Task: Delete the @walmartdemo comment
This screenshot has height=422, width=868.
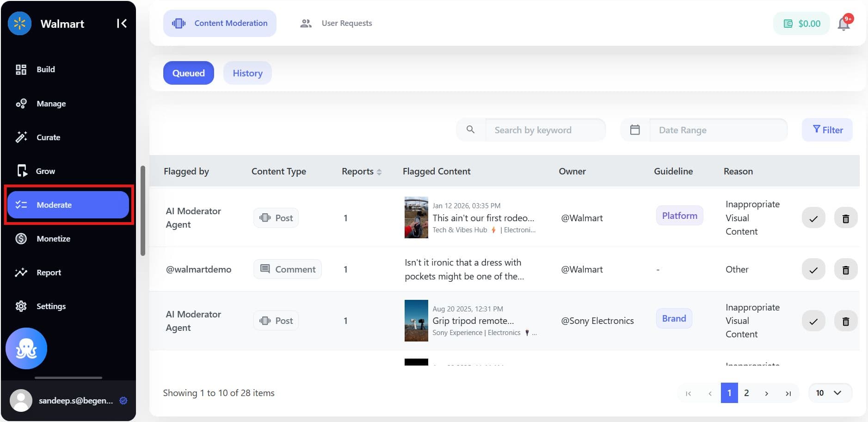Action: 846,270
